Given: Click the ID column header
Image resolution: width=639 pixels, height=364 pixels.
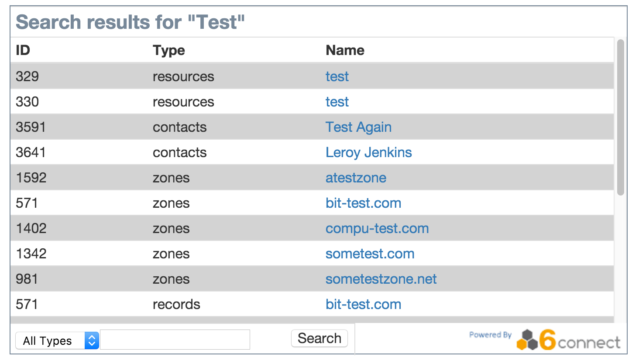Looking at the screenshot, I should (x=23, y=50).
